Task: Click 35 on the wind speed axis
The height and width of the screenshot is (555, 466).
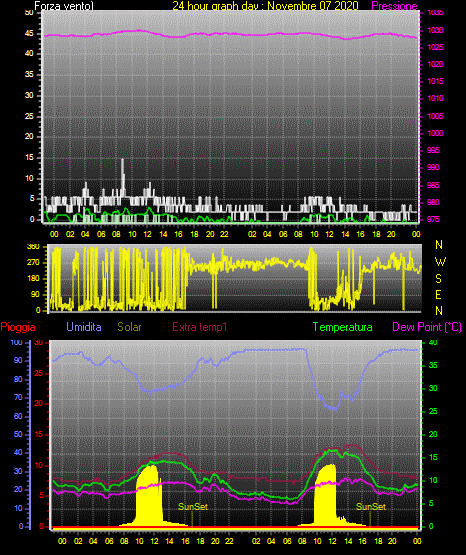Action: (29, 74)
